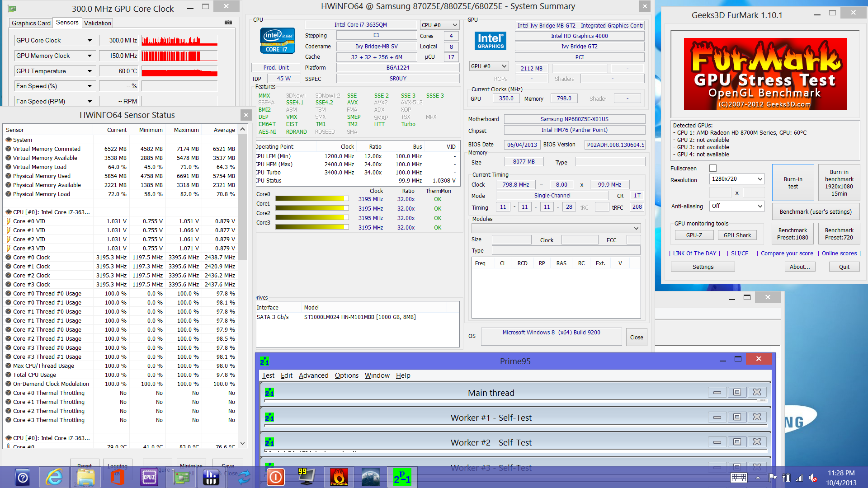This screenshot has width=868, height=488.
Task: Switch to the Graphics Card tab
Action: [x=31, y=23]
